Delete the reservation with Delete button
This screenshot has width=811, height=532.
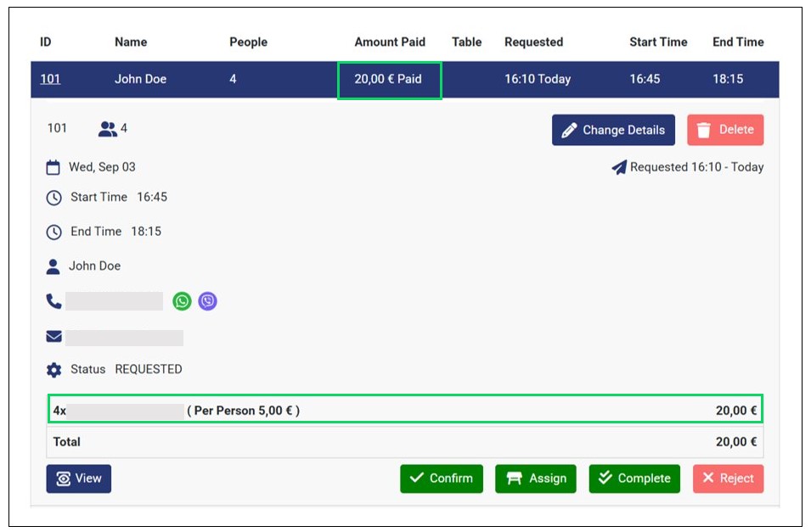(x=725, y=130)
